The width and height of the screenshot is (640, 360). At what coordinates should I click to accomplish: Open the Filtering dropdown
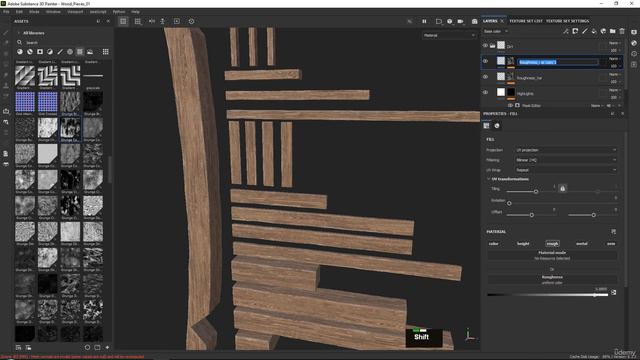pyautogui.click(x=566, y=160)
